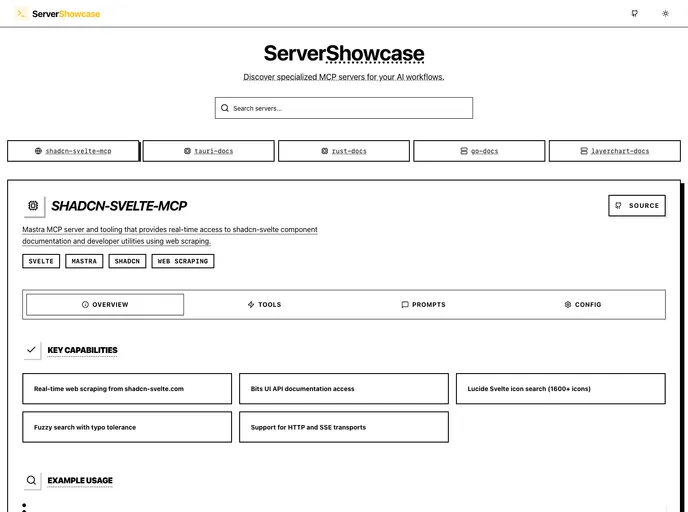The height and width of the screenshot is (512, 688).
Task: Switch to the Overview tab
Action: coord(105,304)
